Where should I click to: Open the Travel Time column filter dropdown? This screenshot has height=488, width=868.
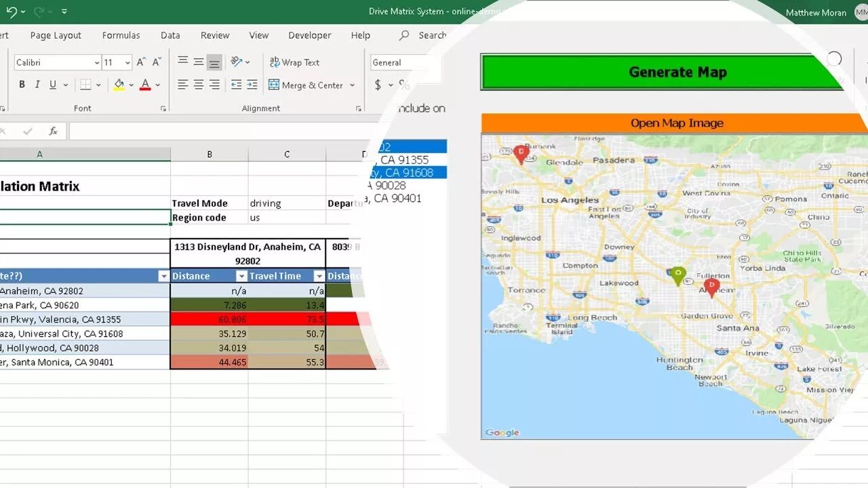pyautogui.click(x=319, y=277)
